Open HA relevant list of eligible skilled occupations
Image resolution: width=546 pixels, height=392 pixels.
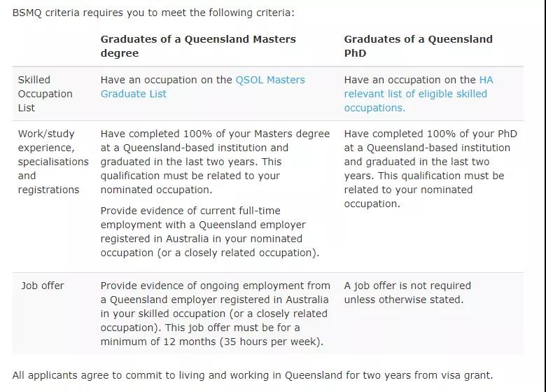(x=419, y=94)
